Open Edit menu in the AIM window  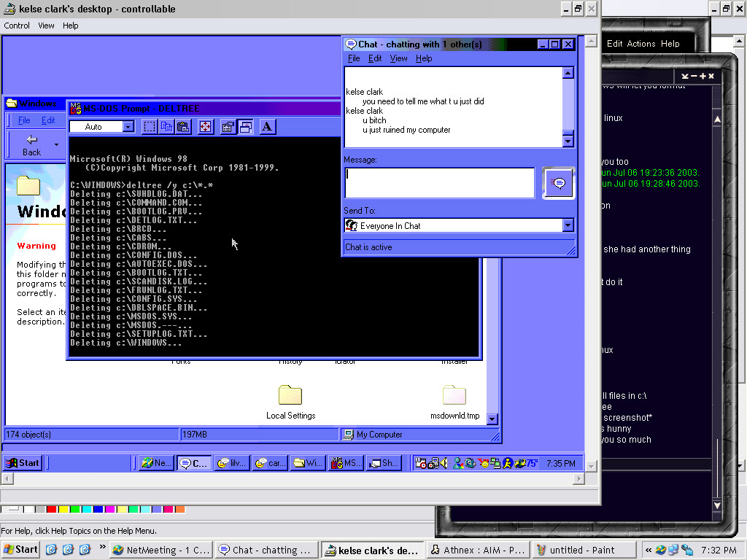point(614,44)
